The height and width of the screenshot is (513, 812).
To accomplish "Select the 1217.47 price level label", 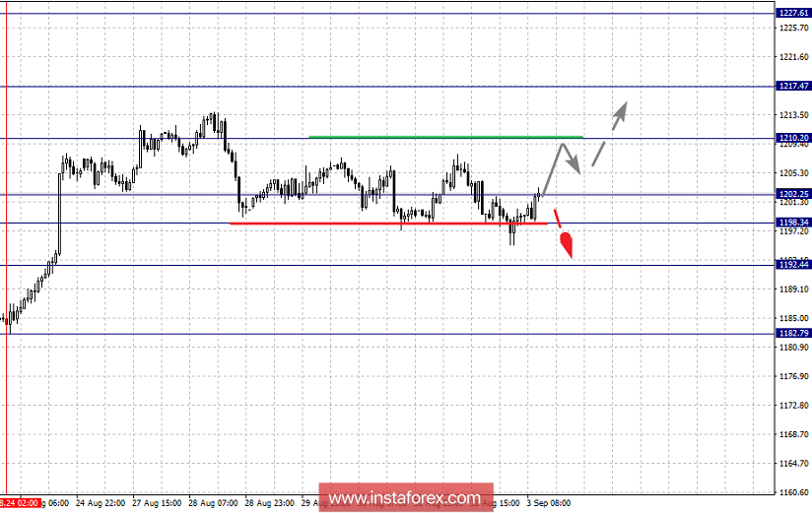I will tap(793, 86).
